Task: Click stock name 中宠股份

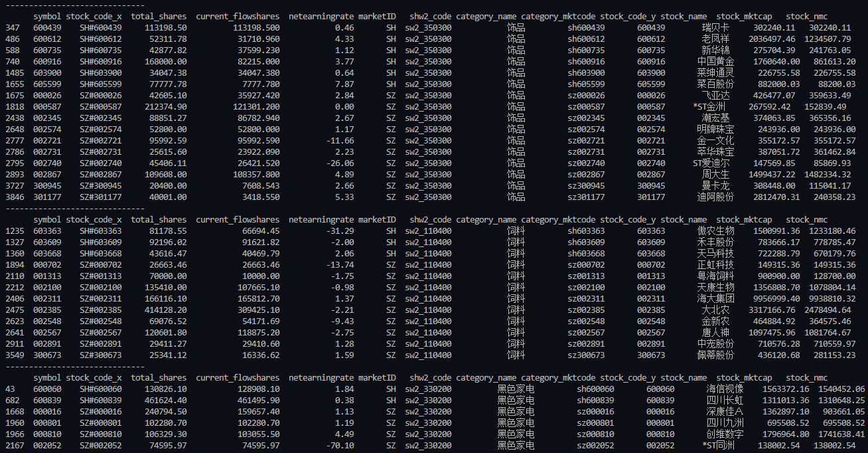Action: [x=715, y=344]
